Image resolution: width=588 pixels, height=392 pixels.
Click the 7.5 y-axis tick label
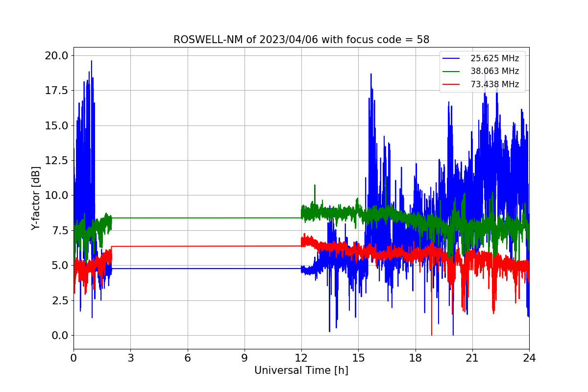click(x=59, y=230)
